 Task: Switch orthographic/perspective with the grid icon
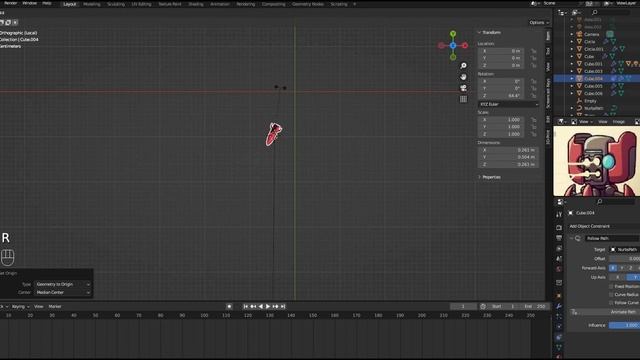pos(463,99)
